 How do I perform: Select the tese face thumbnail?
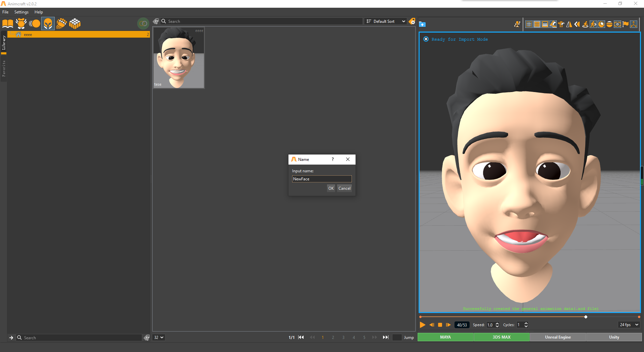(178, 58)
